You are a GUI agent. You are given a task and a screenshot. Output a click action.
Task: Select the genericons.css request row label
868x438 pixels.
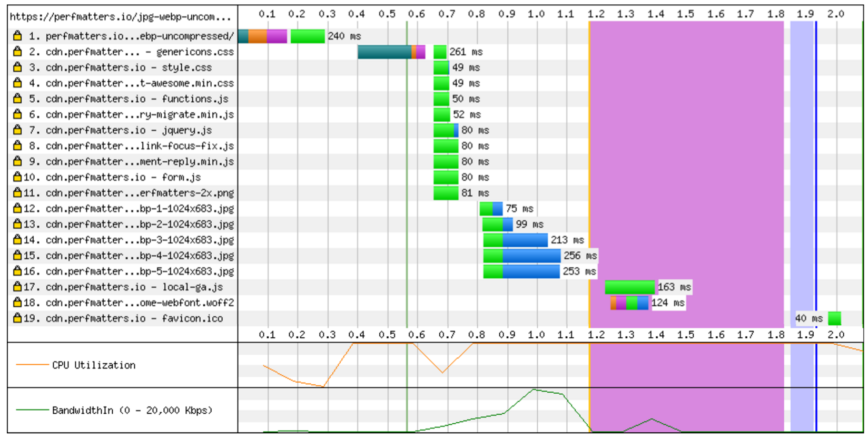pyautogui.click(x=131, y=52)
